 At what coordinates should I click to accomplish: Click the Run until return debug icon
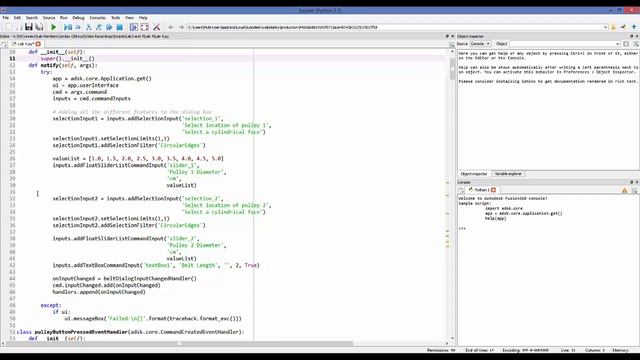pyautogui.click(x=99, y=27)
